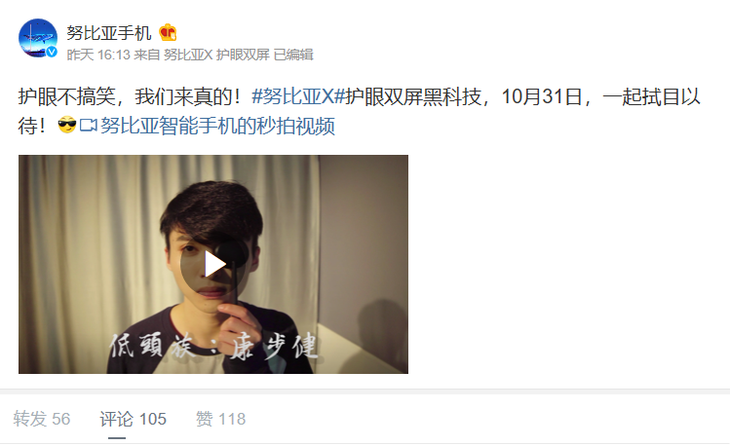Open the 努比亚手机 profile avatar
Viewport: 730px width, 446px height.
(x=38, y=38)
